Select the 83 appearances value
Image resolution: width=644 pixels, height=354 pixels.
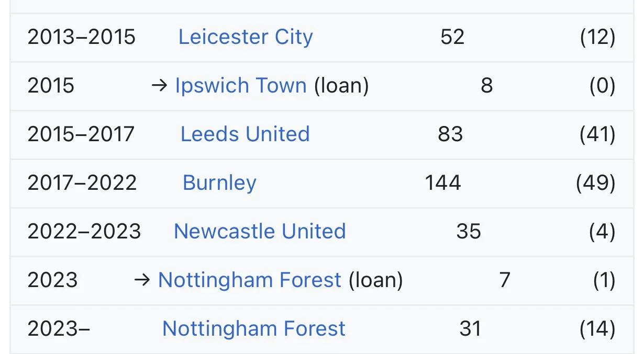point(450,134)
